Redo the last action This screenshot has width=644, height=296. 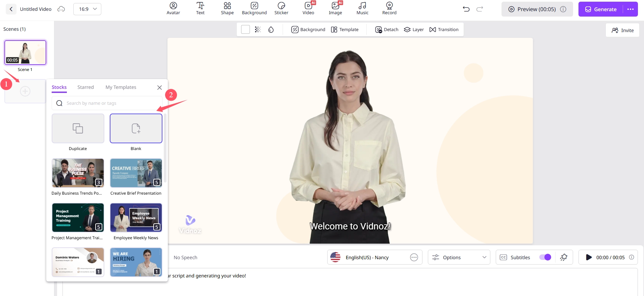[x=480, y=9]
